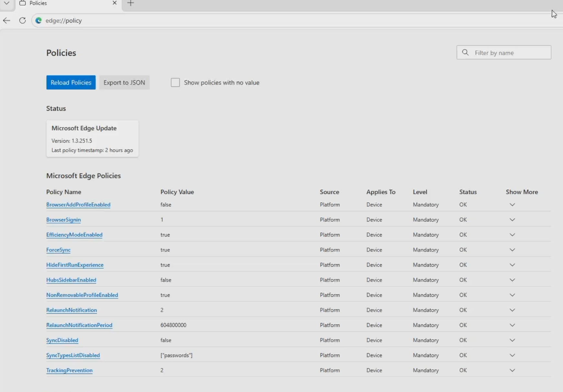
Task: Open the HideFirstRunExperience policy link
Action: pyautogui.click(x=75, y=265)
